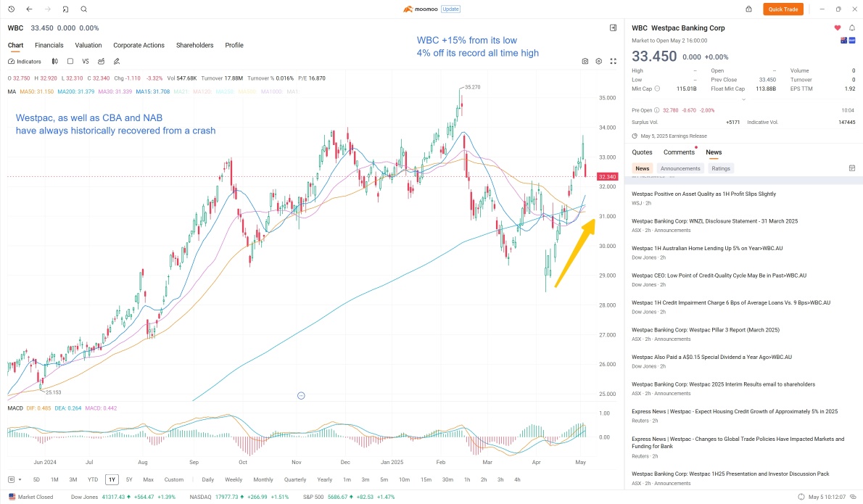Image resolution: width=863 pixels, height=504 pixels.
Task: Click the MA50 indicator label
Action: (36, 92)
